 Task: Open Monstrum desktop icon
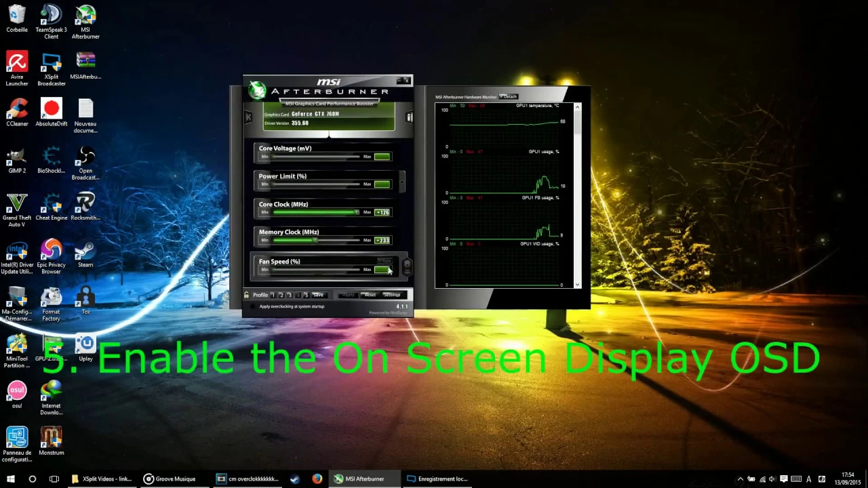pos(52,442)
